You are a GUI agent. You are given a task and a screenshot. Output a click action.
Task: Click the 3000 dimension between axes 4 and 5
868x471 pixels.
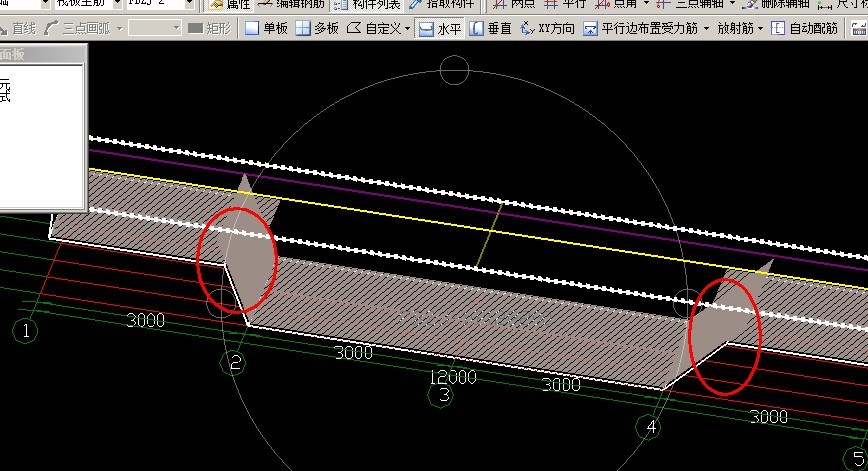coord(769,416)
